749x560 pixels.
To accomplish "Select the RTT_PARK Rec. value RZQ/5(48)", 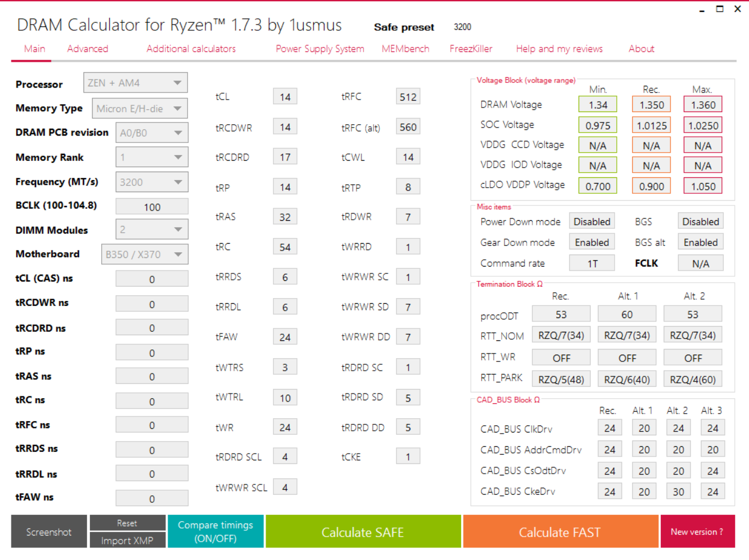I will point(561,379).
